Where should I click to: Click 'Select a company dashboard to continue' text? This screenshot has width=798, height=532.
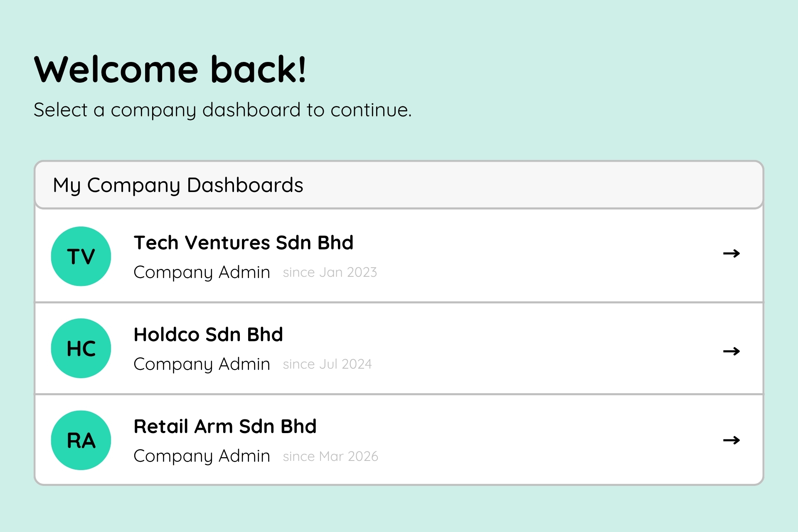[x=222, y=110]
